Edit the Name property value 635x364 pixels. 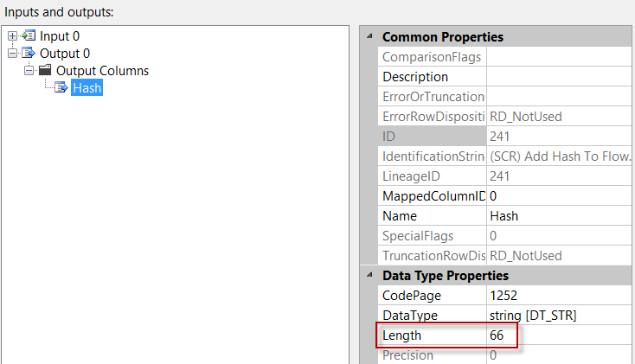(x=558, y=216)
